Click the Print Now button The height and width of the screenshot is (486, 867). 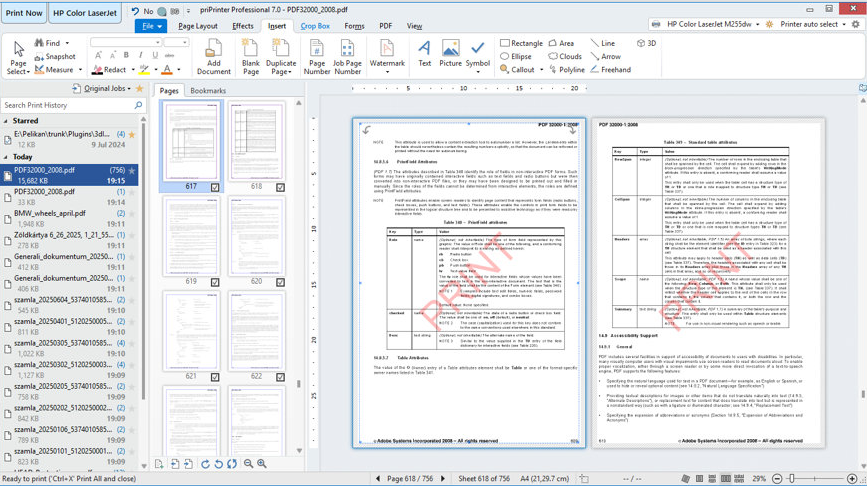tap(24, 13)
